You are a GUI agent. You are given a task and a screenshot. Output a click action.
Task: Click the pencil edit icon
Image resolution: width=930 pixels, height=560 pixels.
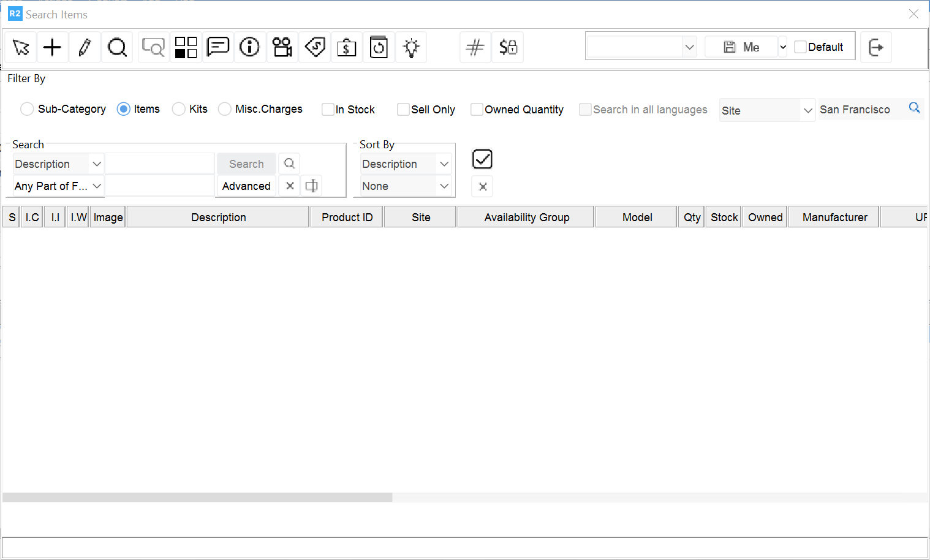(85, 47)
